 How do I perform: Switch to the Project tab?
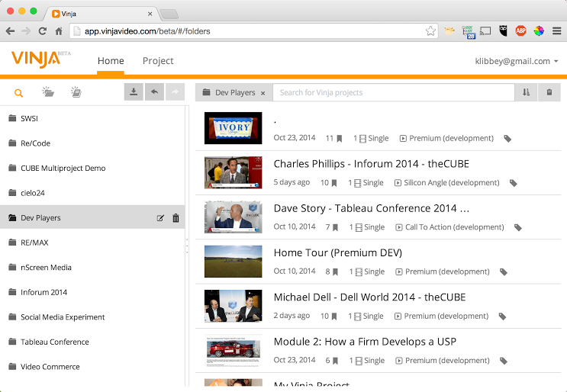click(158, 61)
